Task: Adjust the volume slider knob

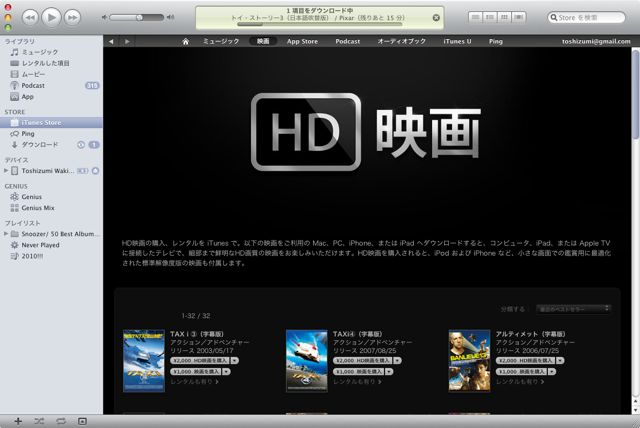Action: click(140, 17)
